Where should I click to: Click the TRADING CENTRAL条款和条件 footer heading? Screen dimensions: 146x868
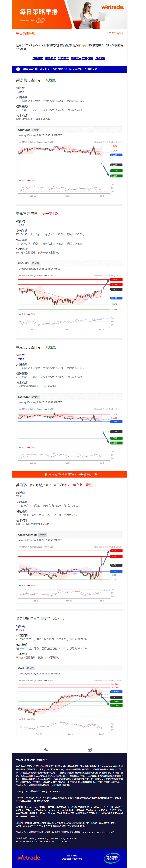(32, 760)
